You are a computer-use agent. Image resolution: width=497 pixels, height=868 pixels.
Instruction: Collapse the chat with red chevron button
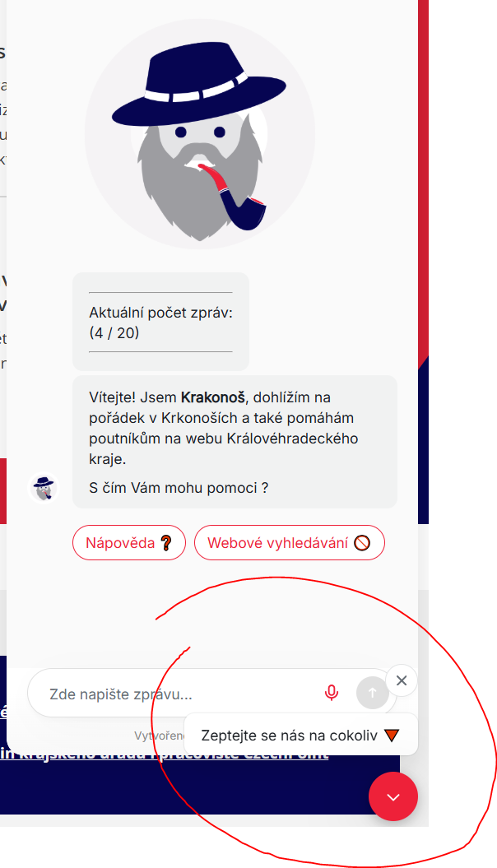(393, 797)
